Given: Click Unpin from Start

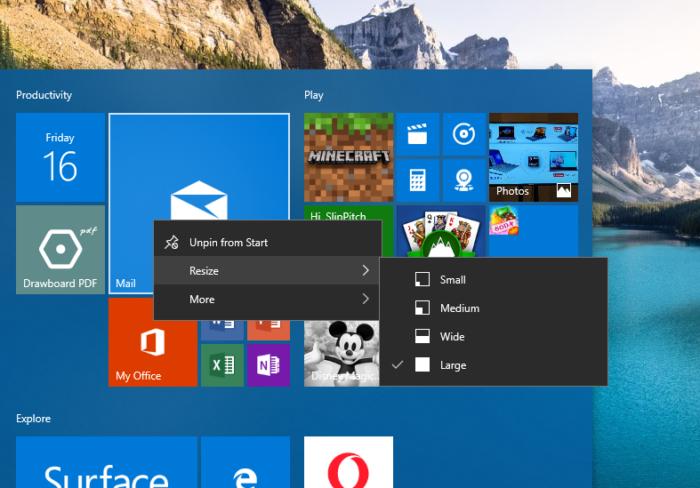Looking at the screenshot, I should tap(228, 242).
